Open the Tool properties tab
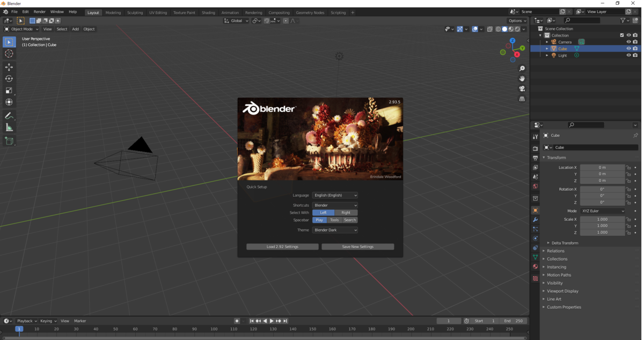The width and height of the screenshot is (644, 340). [535, 137]
